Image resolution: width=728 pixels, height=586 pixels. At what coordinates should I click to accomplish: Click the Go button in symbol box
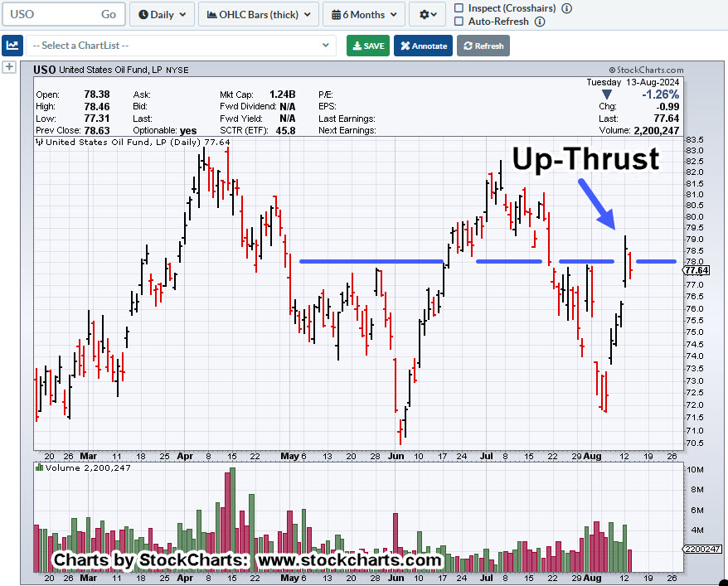pos(109,14)
